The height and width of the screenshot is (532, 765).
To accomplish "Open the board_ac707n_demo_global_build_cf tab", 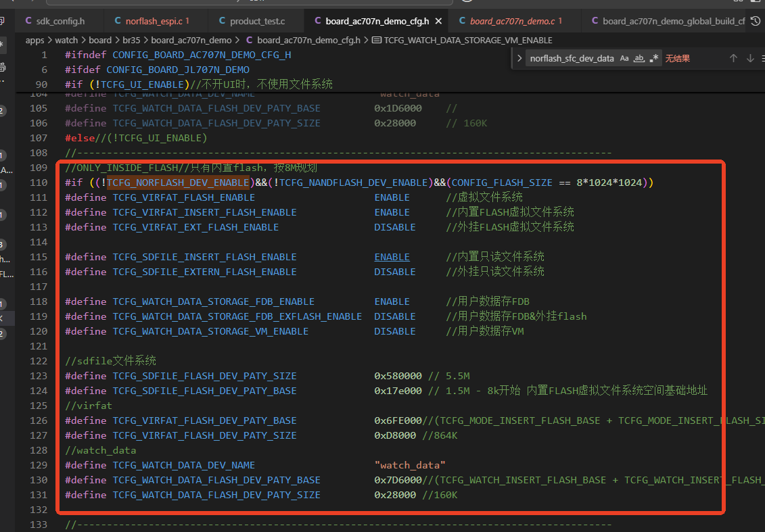I will tap(667, 21).
